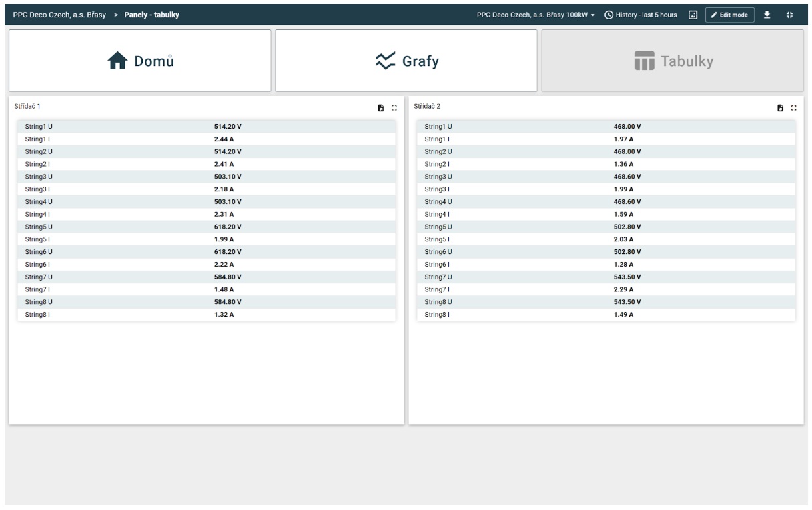Screen dimensions: 812x510
Task: Export Střídač 1 widget data
Action: (x=380, y=108)
